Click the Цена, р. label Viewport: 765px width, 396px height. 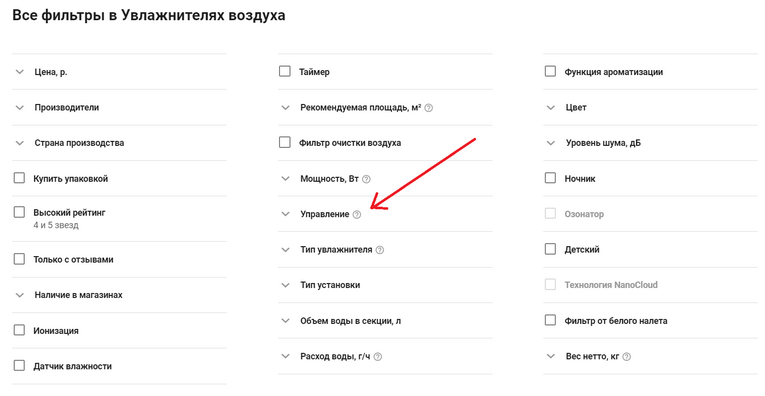(51, 72)
